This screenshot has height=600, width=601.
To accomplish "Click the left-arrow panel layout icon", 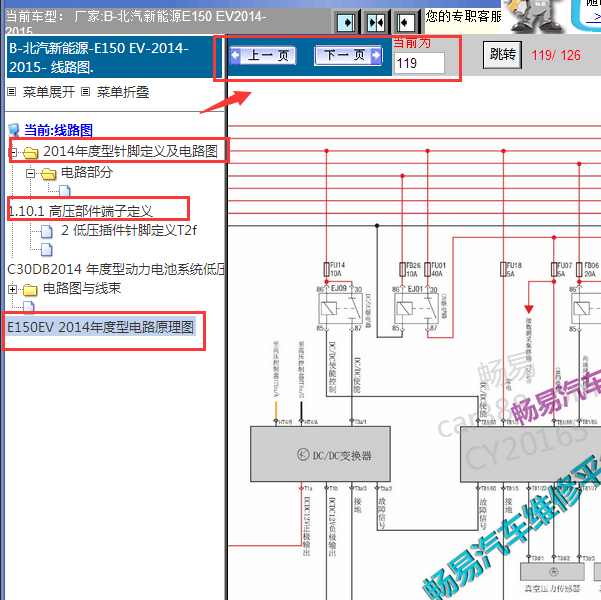I will 405,23.
